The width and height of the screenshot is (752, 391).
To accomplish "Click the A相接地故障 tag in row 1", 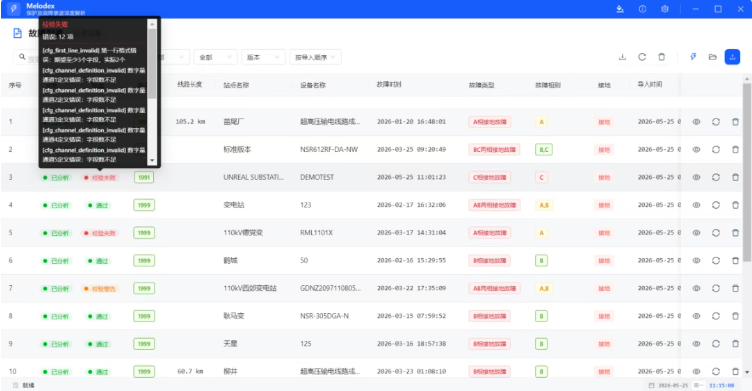I will click(x=490, y=122).
